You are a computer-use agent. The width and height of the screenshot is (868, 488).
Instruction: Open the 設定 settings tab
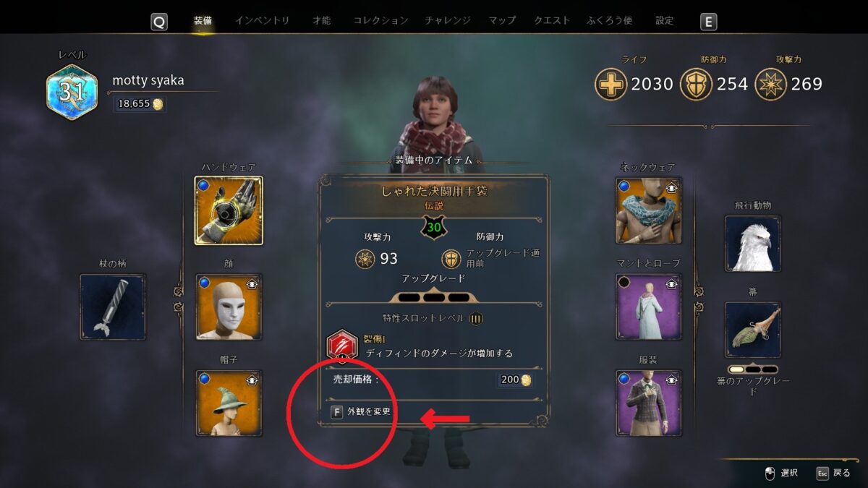pyautogui.click(x=665, y=20)
